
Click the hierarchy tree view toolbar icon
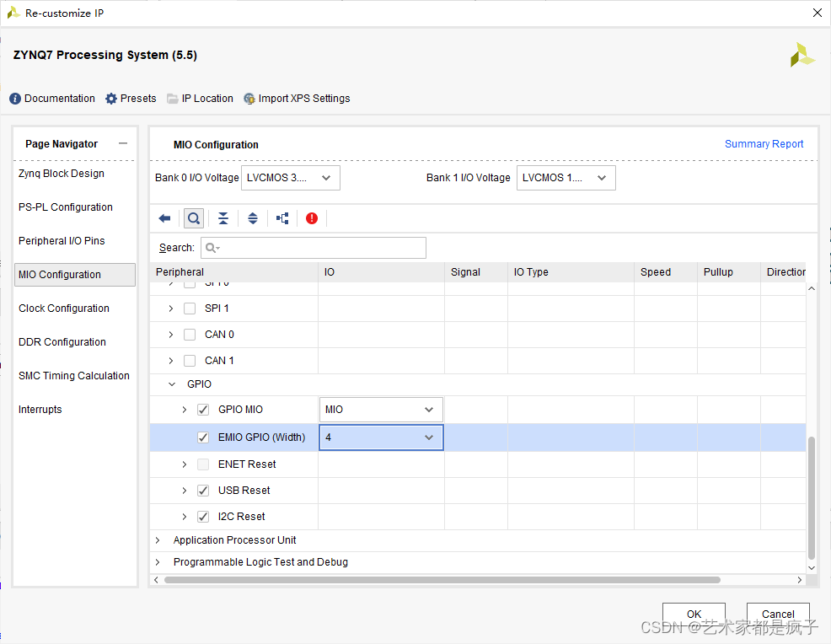coord(282,218)
